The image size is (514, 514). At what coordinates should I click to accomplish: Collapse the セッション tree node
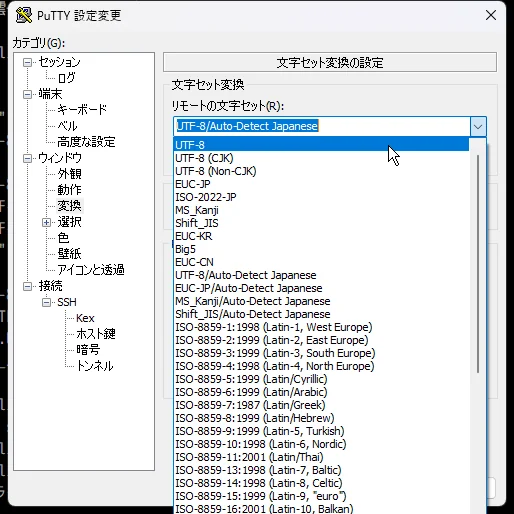tap(28, 62)
